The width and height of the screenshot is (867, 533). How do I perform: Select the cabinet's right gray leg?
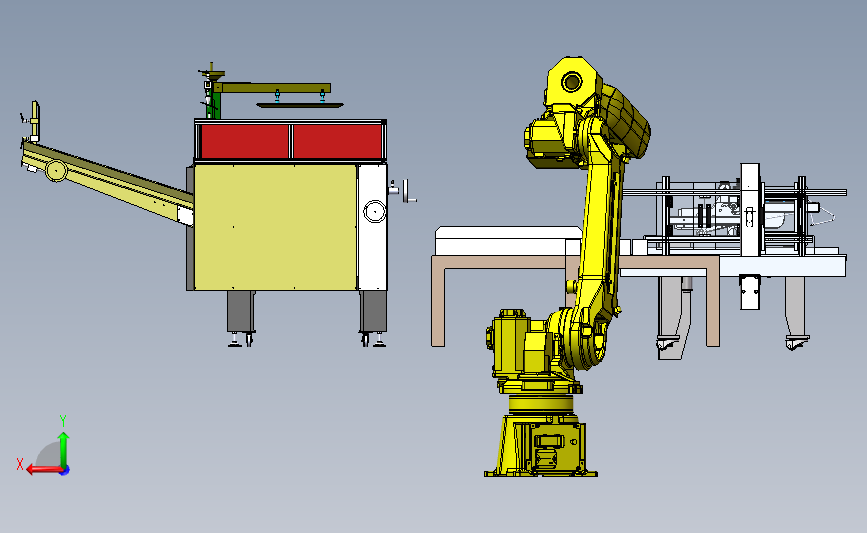pos(373,311)
